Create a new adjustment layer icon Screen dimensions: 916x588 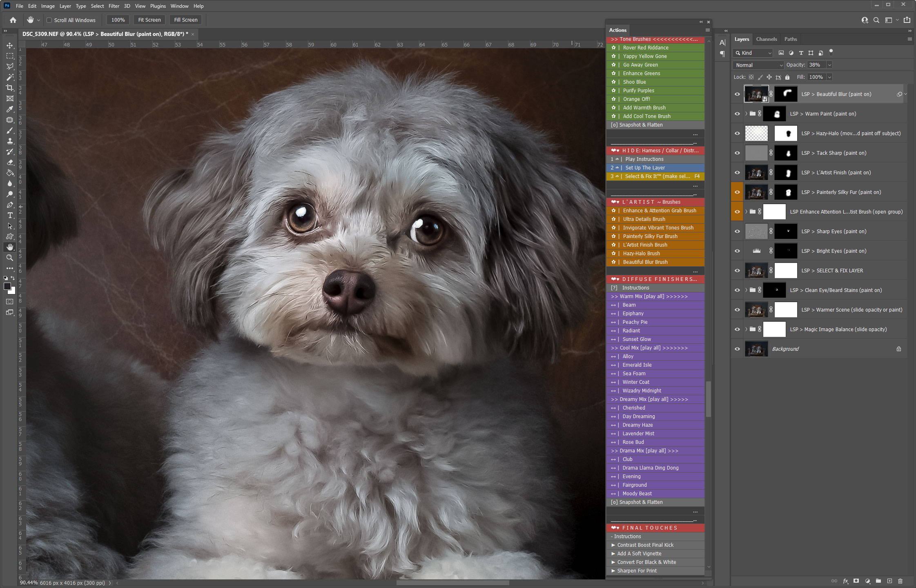867,581
